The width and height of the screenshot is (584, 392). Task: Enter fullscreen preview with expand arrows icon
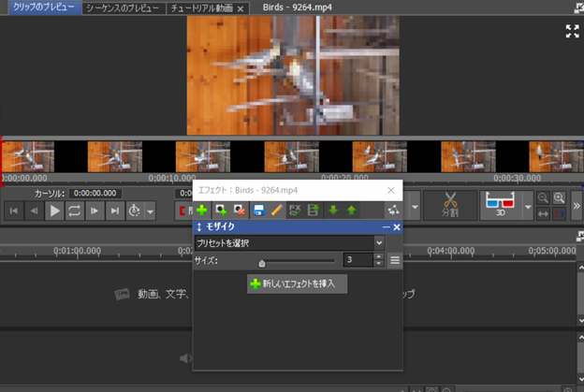(572, 31)
